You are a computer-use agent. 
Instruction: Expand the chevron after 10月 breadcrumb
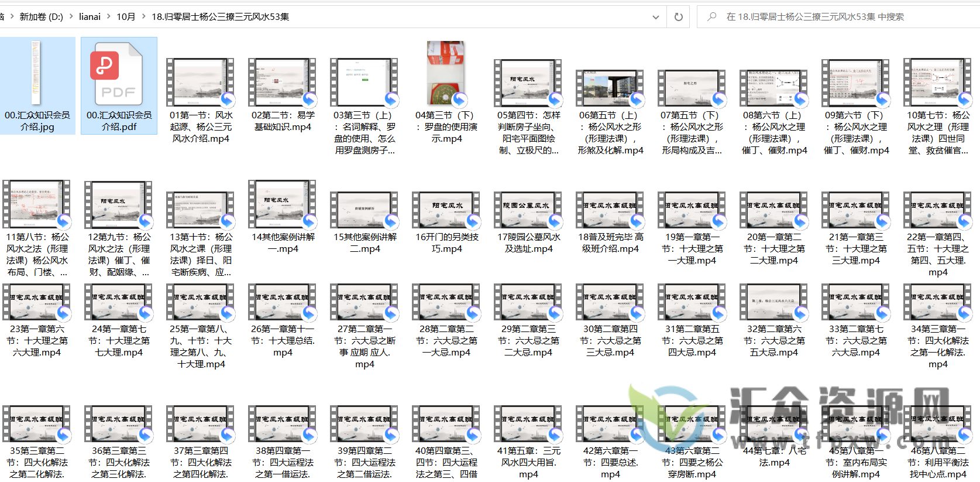tap(143, 17)
